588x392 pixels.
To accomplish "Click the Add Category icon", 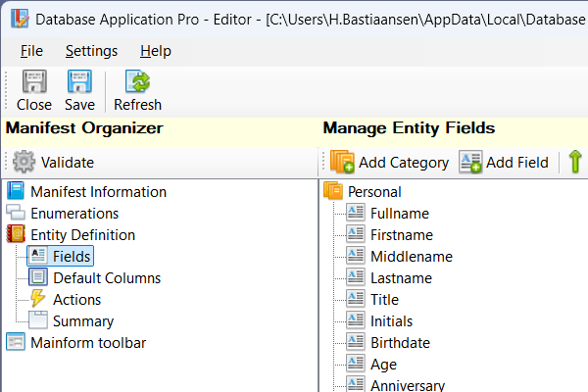I will click(342, 162).
